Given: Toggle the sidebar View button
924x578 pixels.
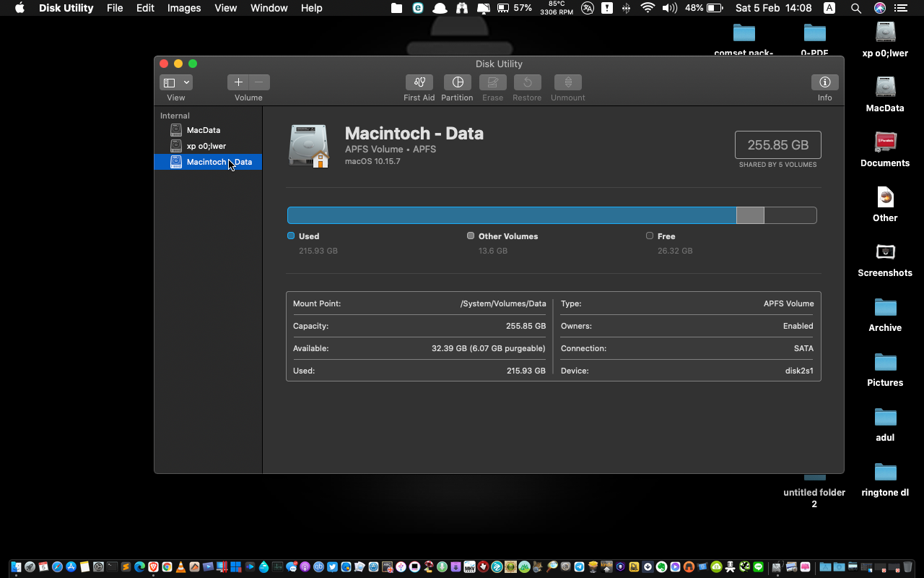Looking at the screenshot, I should pos(170,82).
